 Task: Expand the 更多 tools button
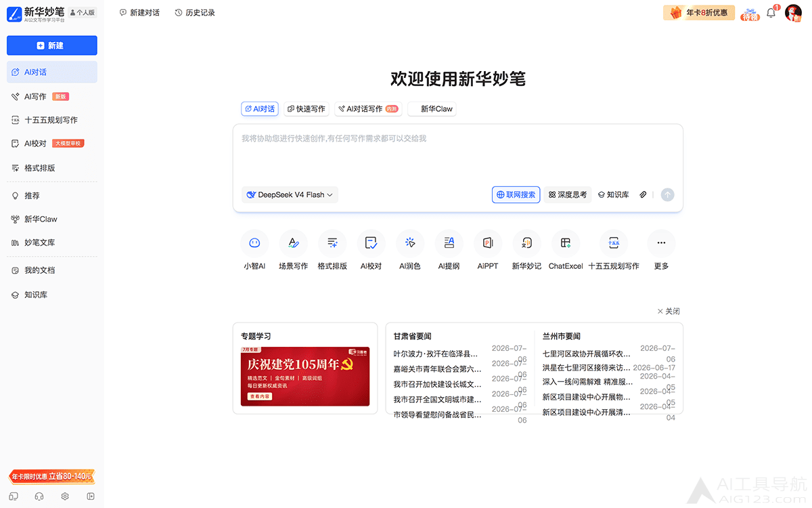click(661, 250)
